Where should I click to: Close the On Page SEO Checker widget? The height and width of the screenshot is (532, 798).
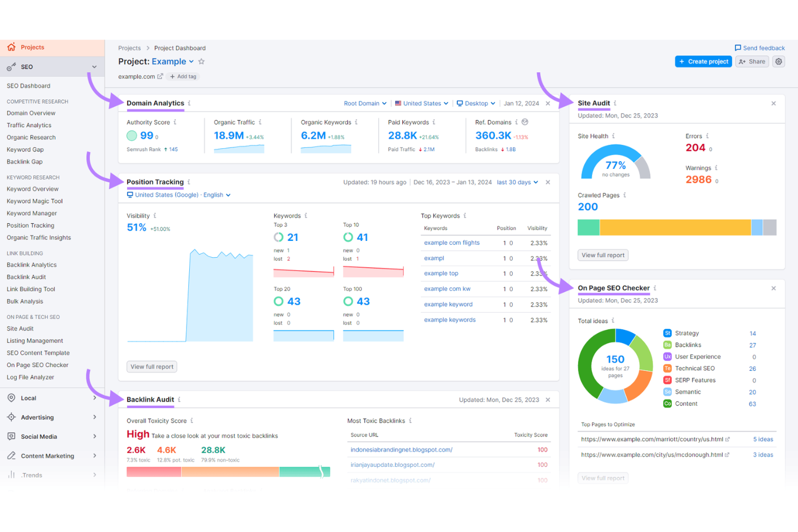774,288
